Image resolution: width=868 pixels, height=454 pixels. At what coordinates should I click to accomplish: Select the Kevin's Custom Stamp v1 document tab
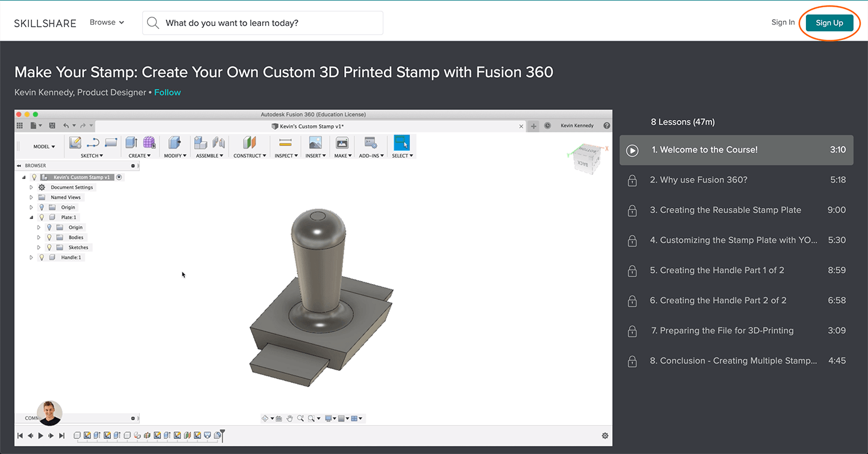[x=307, y=126]
